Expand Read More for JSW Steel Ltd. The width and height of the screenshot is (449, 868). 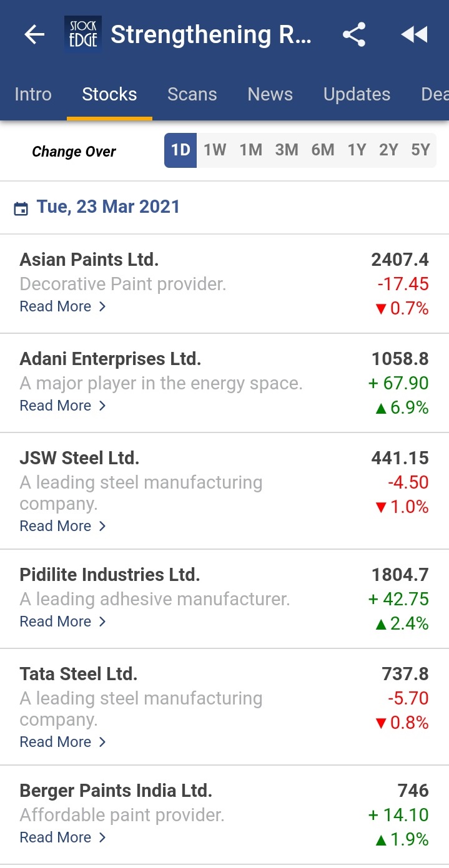(x=56, y=526)
